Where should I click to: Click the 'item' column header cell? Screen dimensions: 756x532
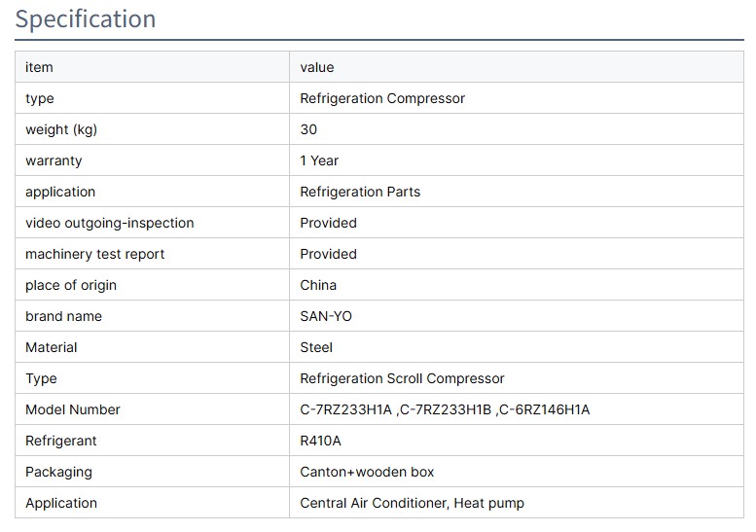(39, 67)
